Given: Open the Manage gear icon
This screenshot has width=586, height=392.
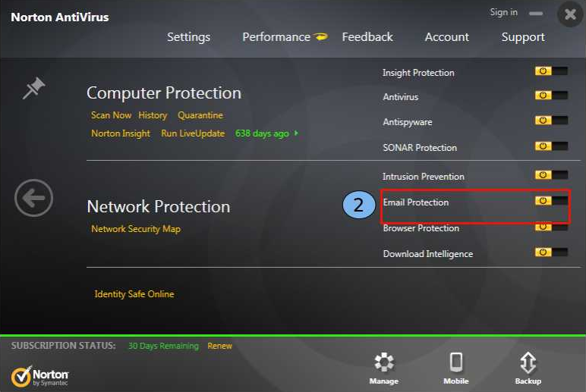Looking at the screenshot, I should pos(384,362).
